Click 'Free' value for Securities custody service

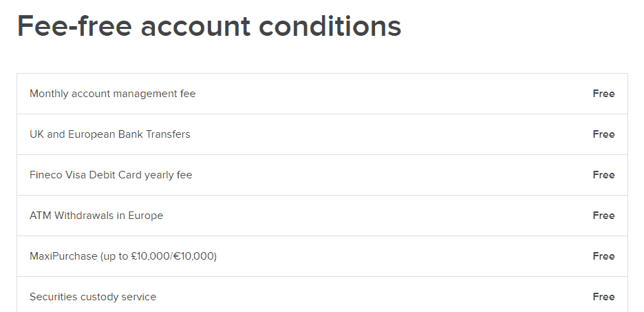(604, 297)
